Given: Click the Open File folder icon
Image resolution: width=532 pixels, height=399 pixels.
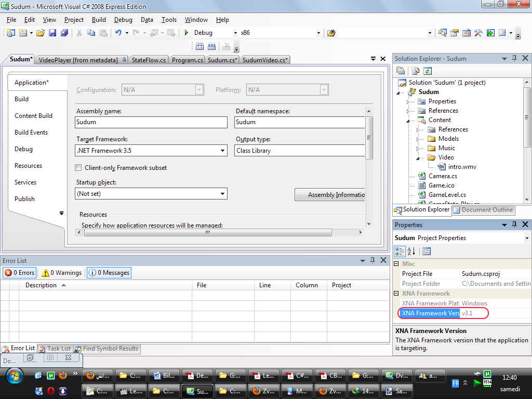Looking at the screenshot, I should (x=41, y=33).
